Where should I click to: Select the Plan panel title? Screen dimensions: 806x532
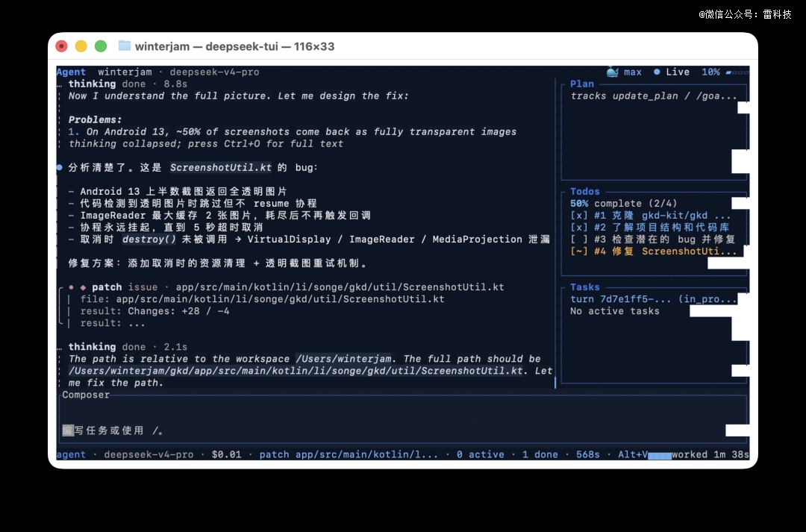tap(582, 84)
